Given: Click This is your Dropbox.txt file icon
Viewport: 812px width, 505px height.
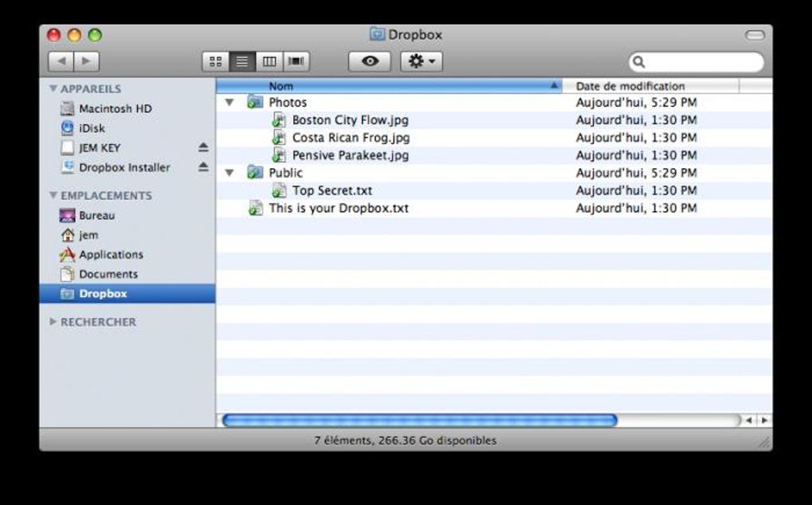Looking at the screenshot, I should tap(256, 208).
